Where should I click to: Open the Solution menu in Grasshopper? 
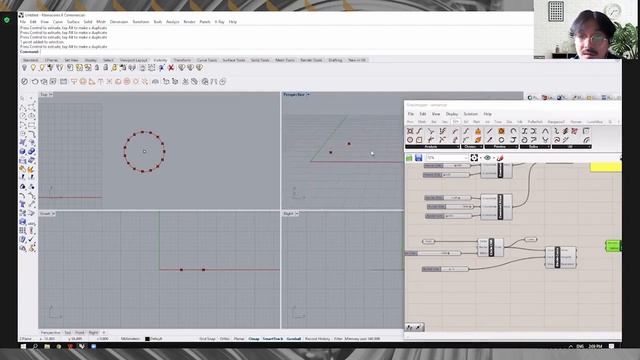[470, 114]
